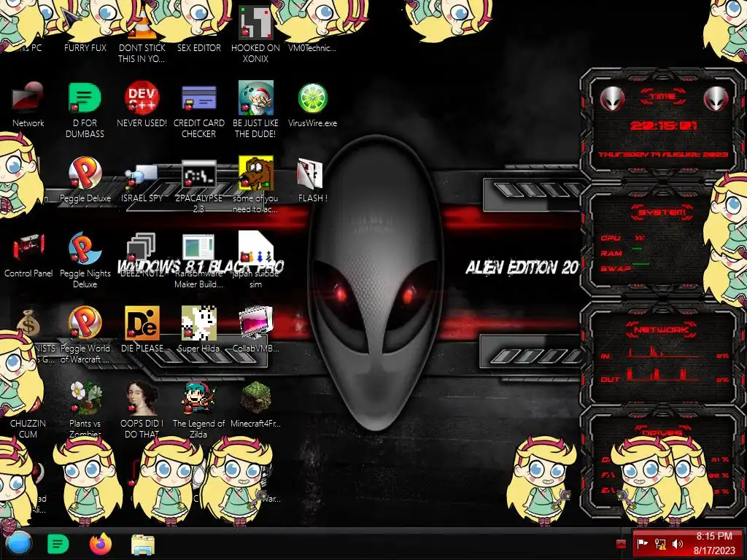Click the Start orb on taskbar
The width and height of the screenshot is (747, 560).
tap(19, 543)
